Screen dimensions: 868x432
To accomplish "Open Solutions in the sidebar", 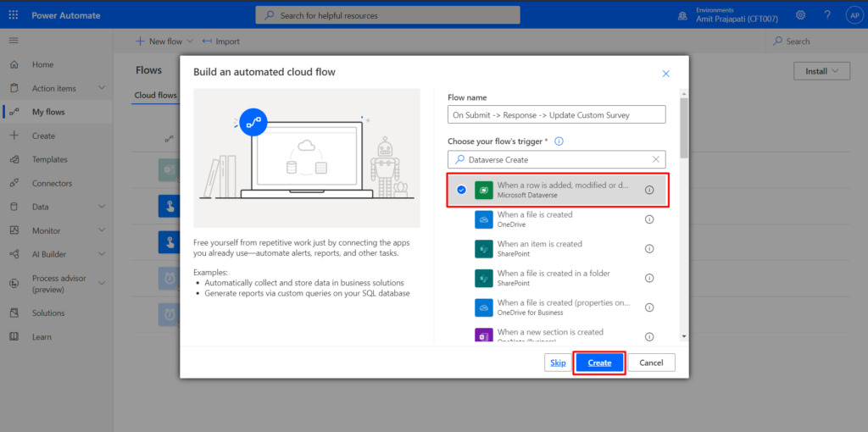I will pos(48,313).
